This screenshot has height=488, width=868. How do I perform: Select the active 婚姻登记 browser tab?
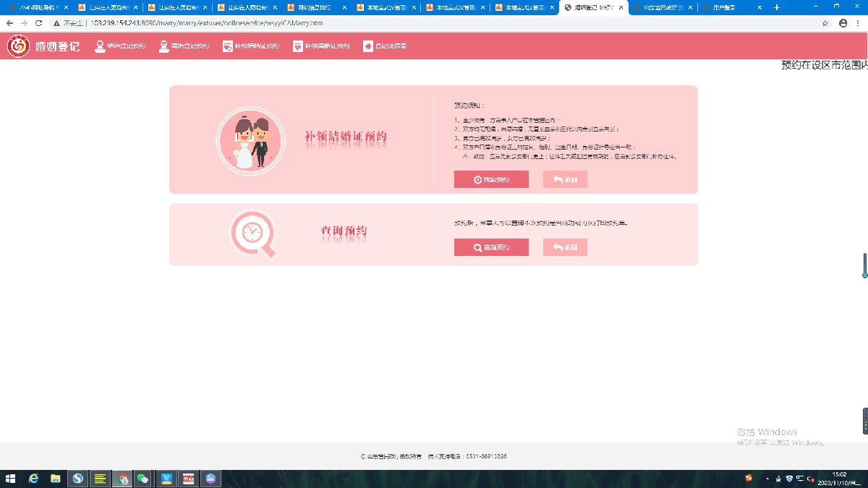point(593,7)
